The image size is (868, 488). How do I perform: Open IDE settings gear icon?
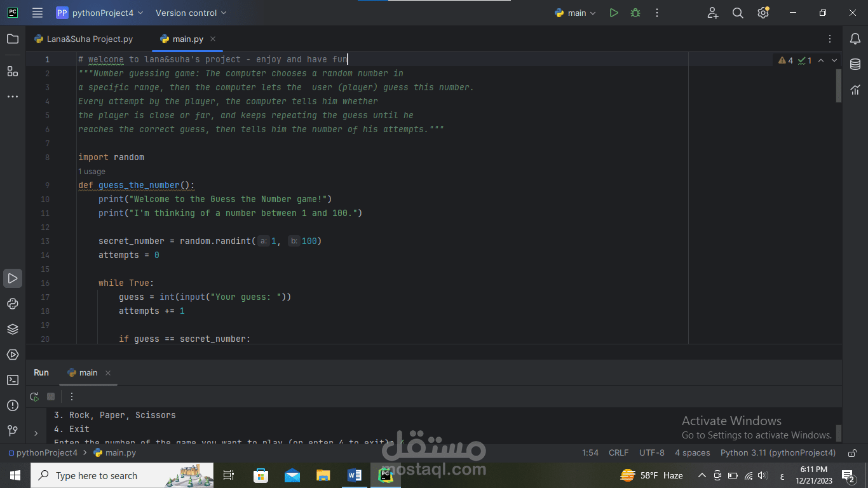tap(763, 13)
